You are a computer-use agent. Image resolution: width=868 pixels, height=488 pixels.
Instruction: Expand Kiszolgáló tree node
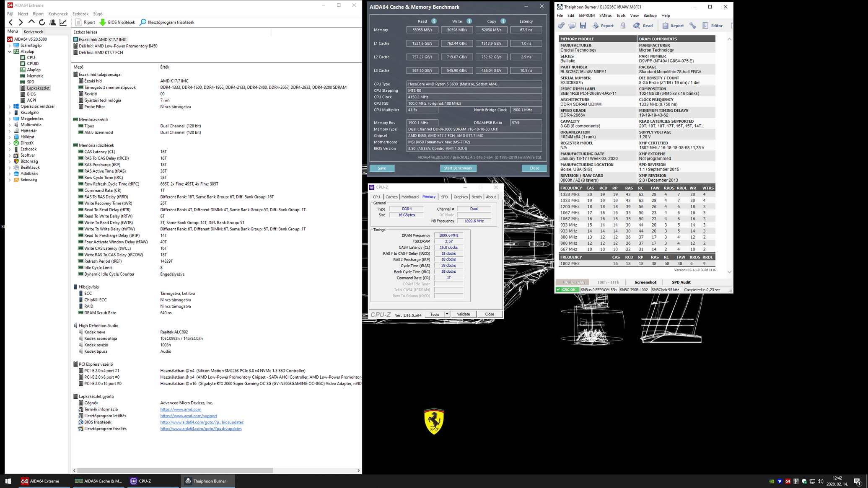pos(10,113)
